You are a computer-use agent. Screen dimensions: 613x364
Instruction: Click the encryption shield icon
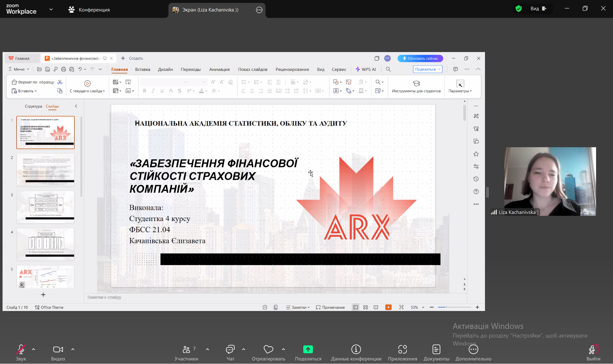(518, 9)
